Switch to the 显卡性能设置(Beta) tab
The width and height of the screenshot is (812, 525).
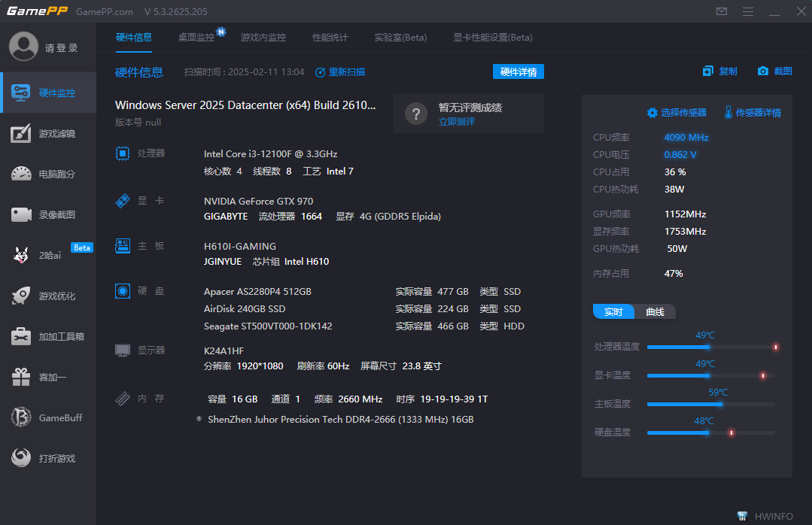(492, 38)
